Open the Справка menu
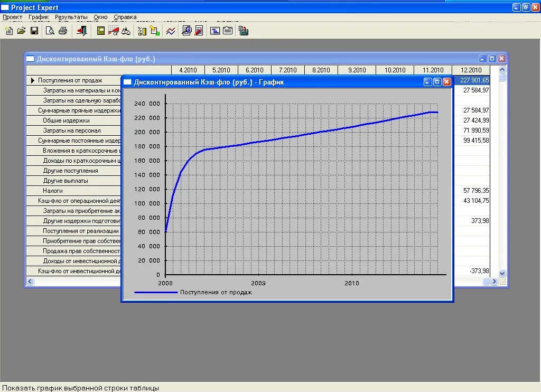 coord(125,17)
